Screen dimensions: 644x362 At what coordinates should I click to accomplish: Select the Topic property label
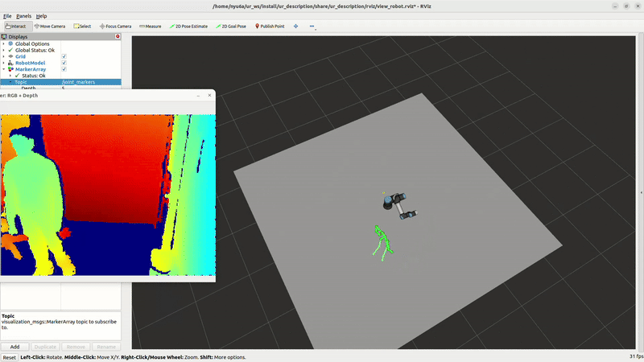tap(21, 82)
